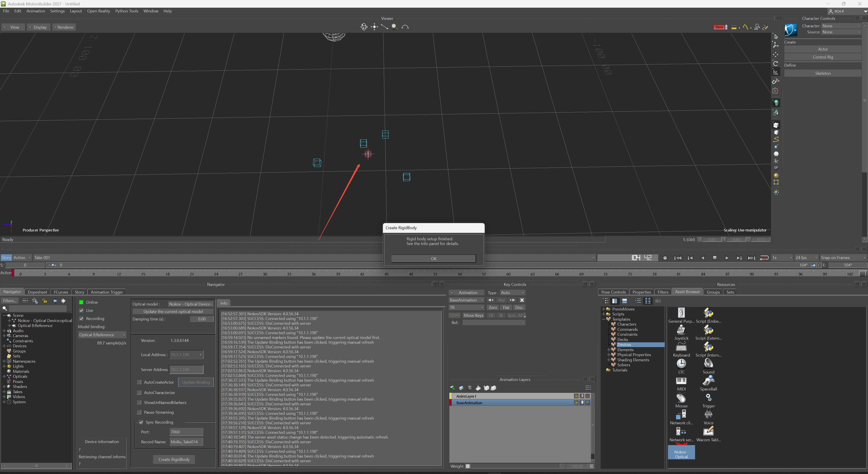
Task: Click the Create RigidBody button
Action: (x=174, y=459)
